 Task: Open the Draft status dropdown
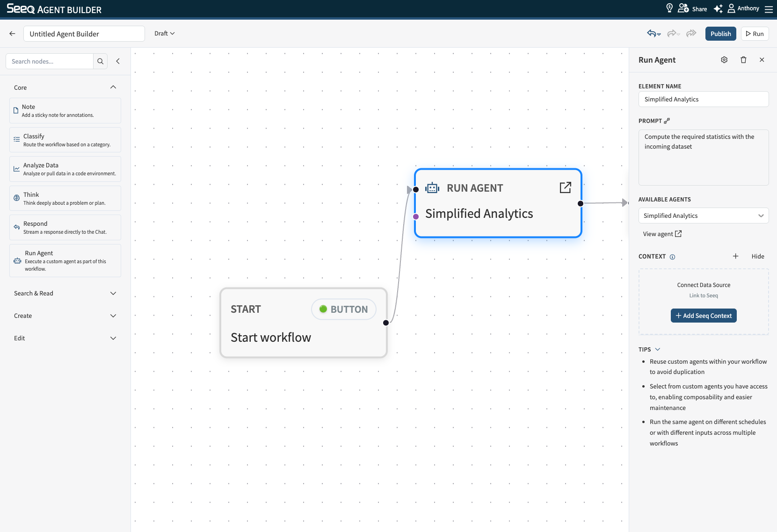pos(165,33)
